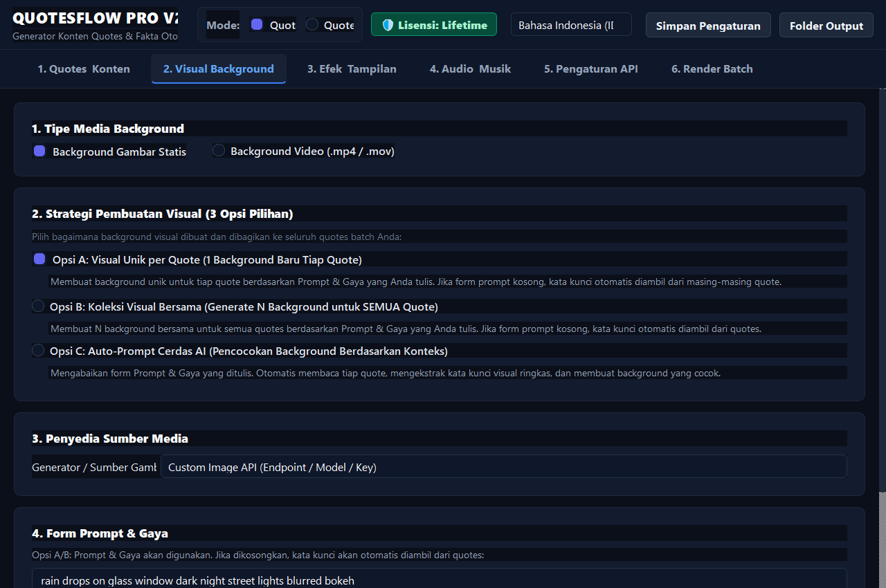The image size is (886, 588).
Task: Click the "Generator Konten Quotes & Fakta" subtitle
Action: point(95,35)
